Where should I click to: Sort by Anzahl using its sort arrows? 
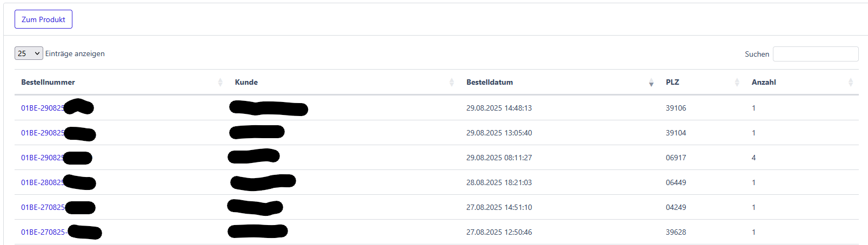[850, 82]
